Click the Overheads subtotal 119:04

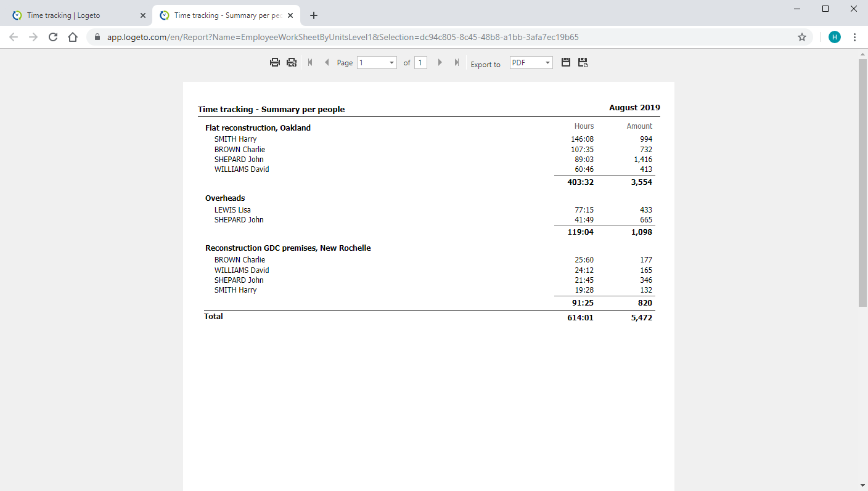tap(581, 232)
